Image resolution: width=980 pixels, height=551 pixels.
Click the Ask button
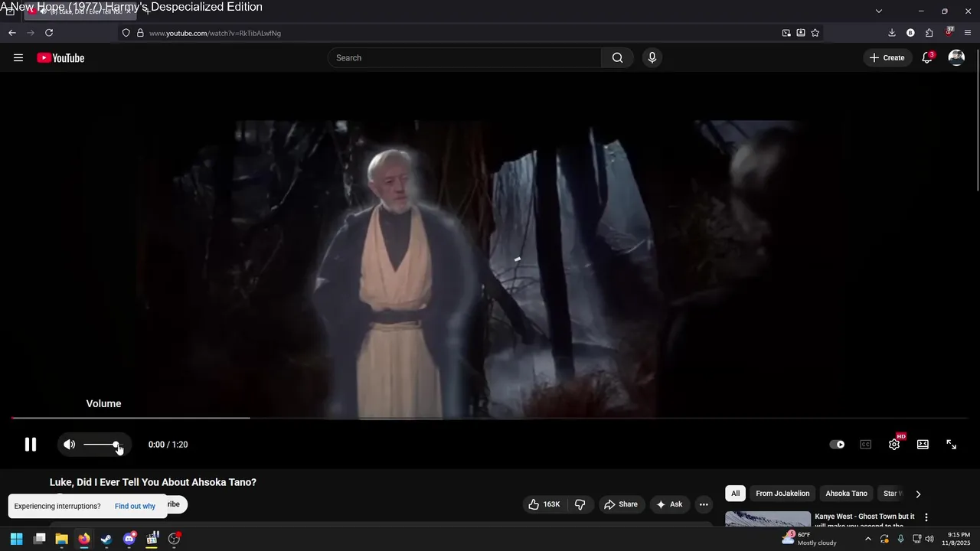670,504
